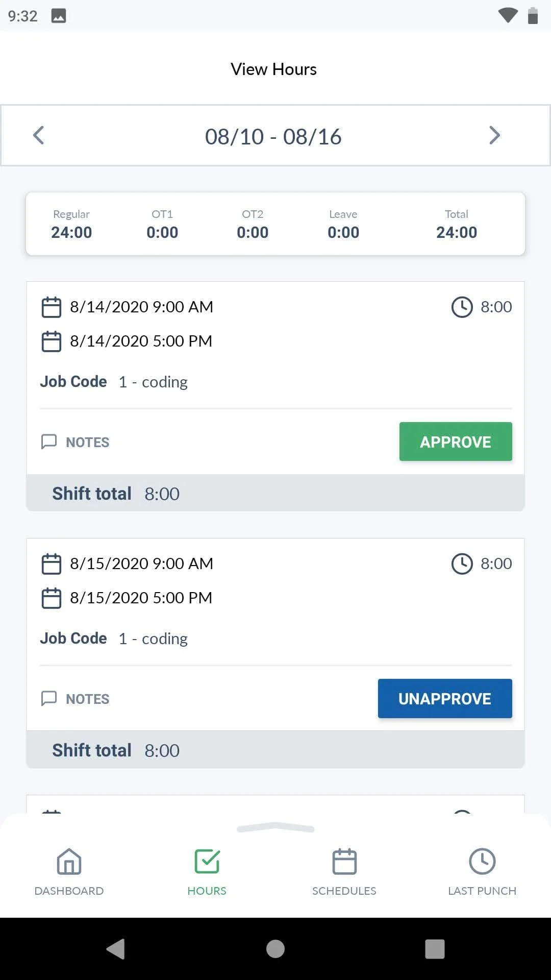Select the 08/10 - 08/16 date range
Screen dimensions: 551x980
click(273, 137)
